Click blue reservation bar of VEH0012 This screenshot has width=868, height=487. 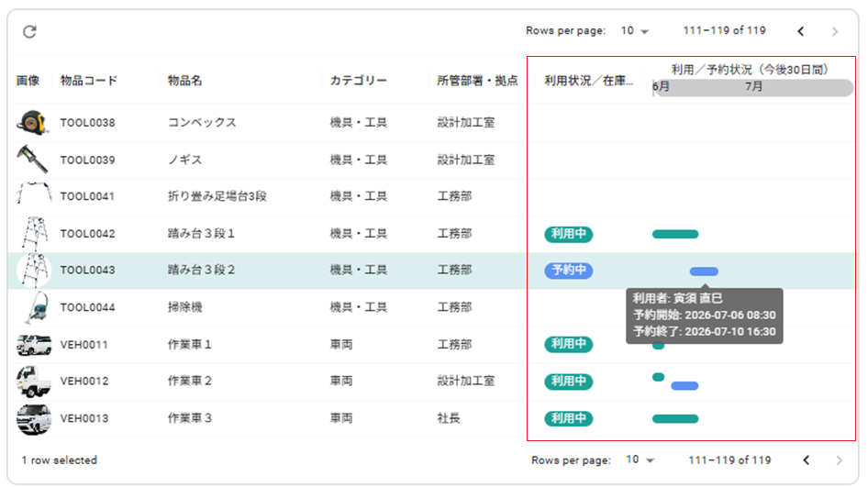click(684, 386)
